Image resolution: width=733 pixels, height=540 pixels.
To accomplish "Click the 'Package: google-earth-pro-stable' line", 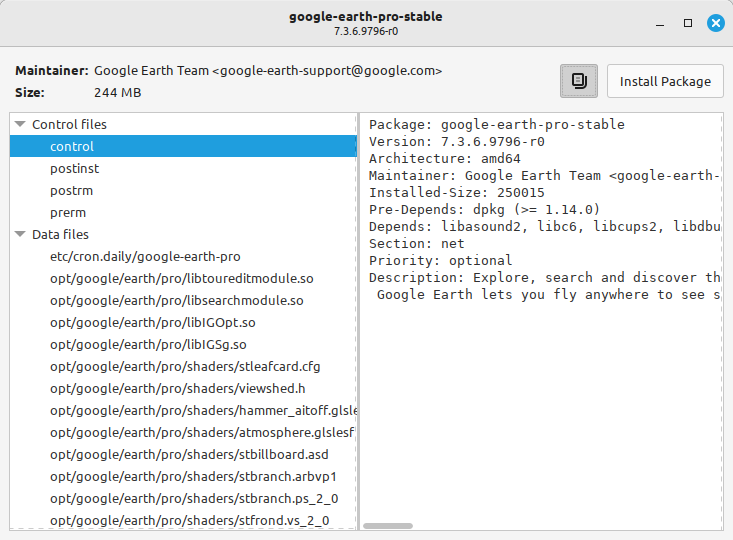I will 496,124.
